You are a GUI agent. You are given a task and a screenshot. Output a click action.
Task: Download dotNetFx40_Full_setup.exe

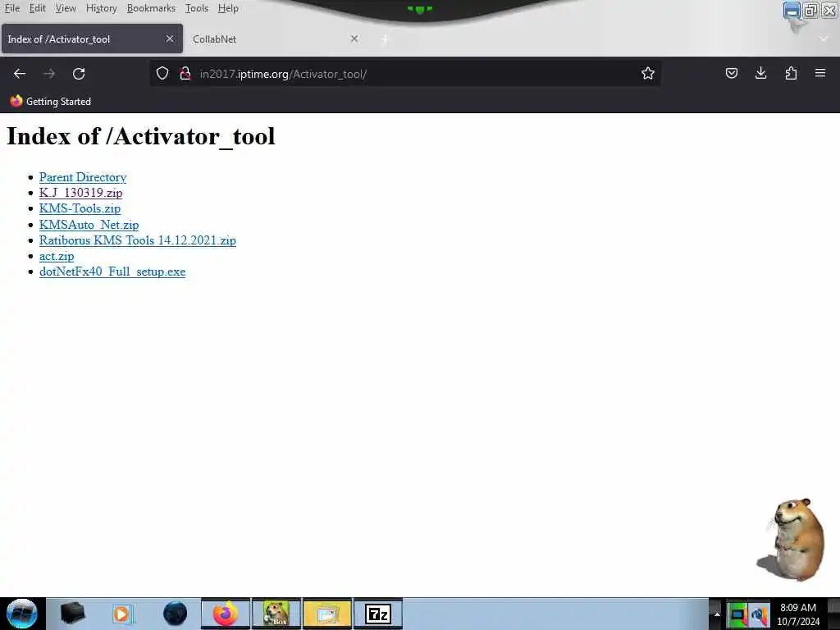point(112,272)
